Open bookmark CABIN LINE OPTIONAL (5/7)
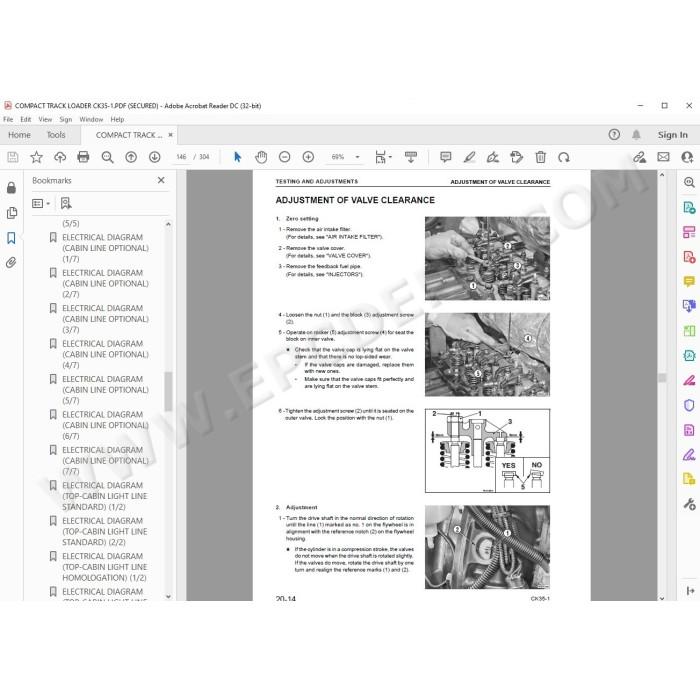Screen dimensions: 700x700 [x=105, y=390]
